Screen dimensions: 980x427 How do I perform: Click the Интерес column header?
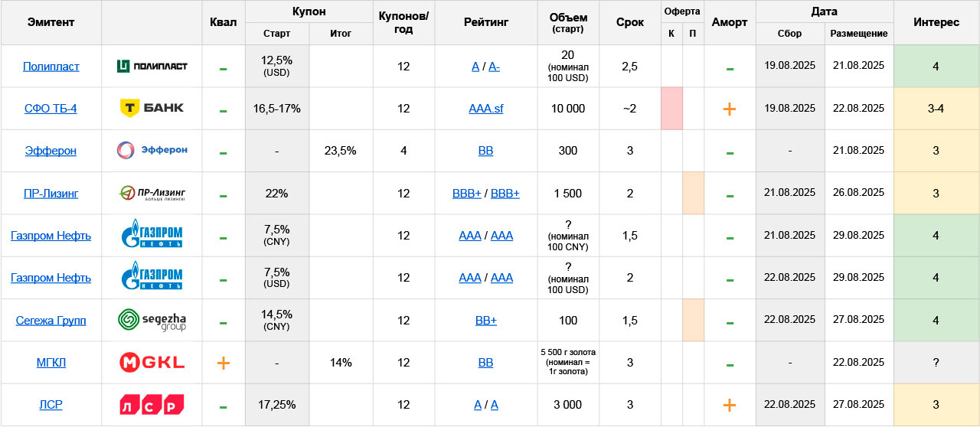click(936, 22)
